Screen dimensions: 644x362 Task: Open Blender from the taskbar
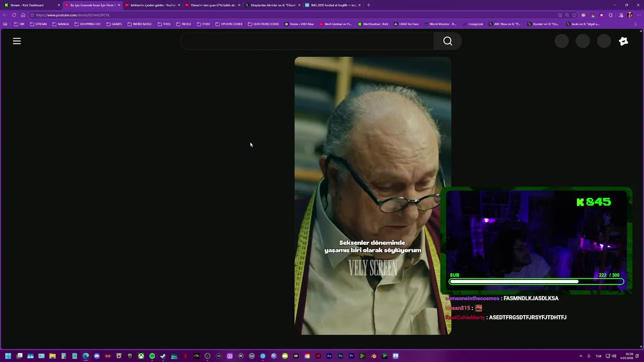373,356
